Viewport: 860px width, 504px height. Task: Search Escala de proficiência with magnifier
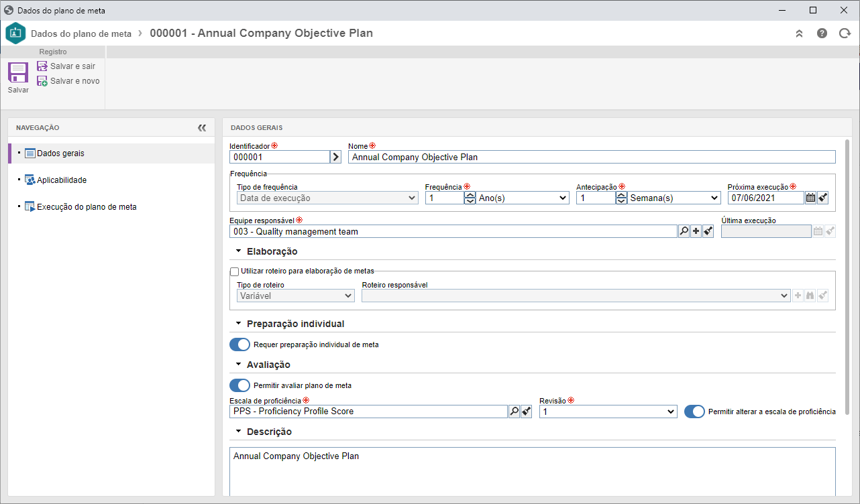pyautogui.click(x=514, y=412)
